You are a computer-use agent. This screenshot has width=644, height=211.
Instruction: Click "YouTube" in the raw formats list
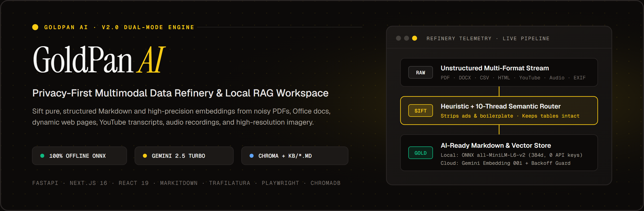[530, 78]
